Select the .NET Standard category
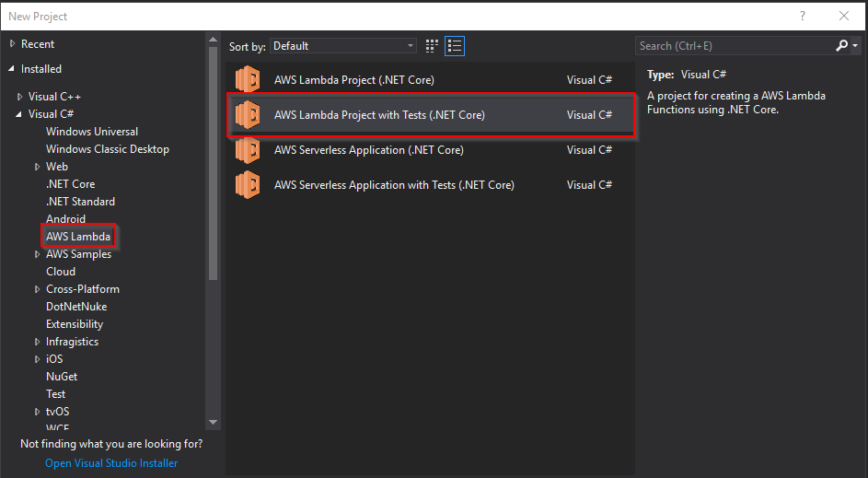 pyautogui.click(x=80, y=202)
